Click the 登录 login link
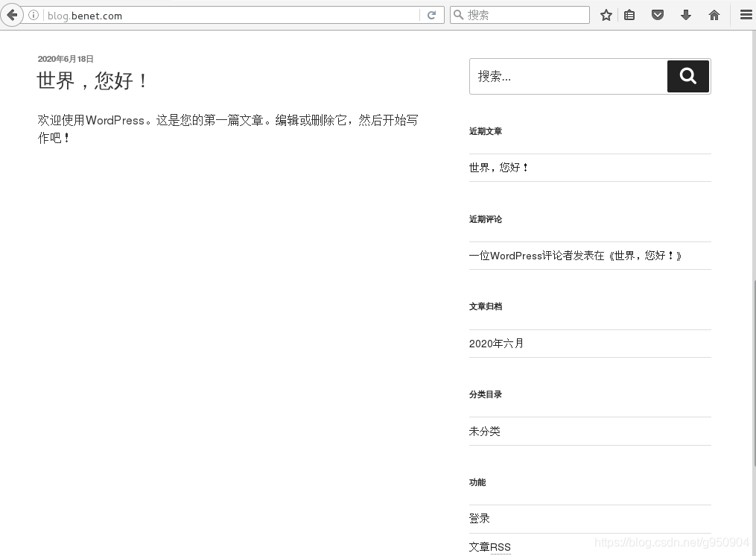 [477, 518]
